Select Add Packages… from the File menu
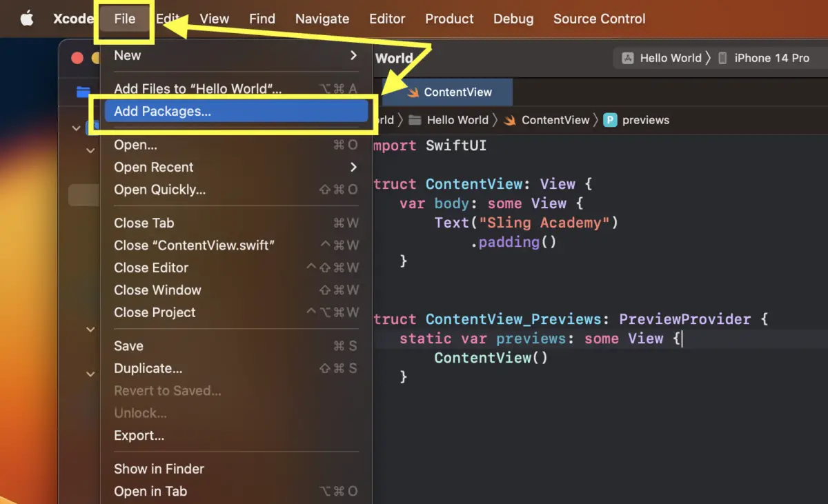Screen dimensions: 828x504 point(236,111)
